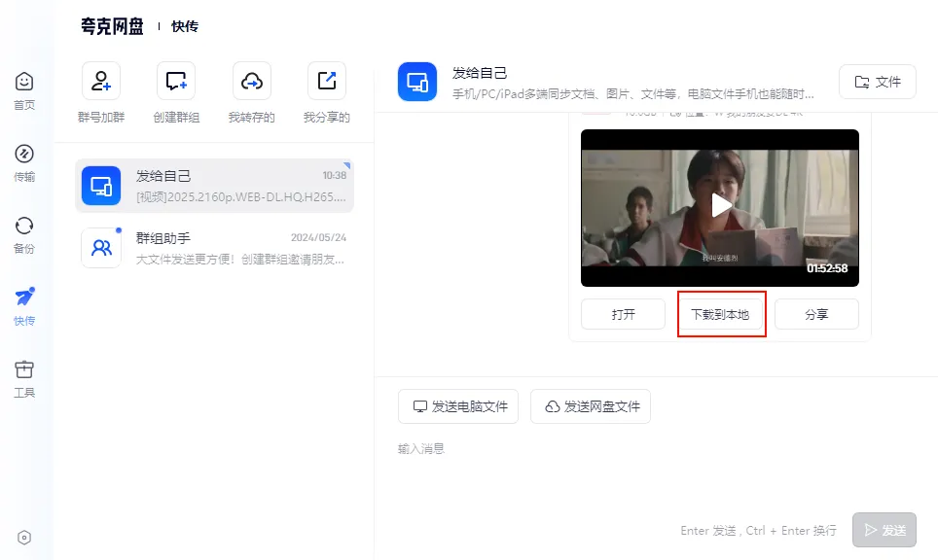Click the 群组助手 avatar icon
This screenshot has width=938, height=560.
101,247
